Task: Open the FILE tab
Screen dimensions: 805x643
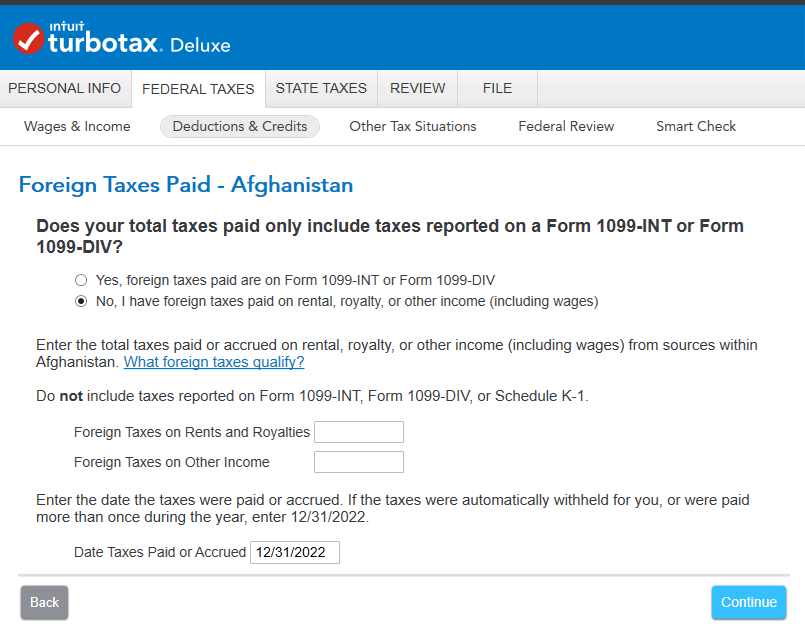Action: tap(497, 88)
